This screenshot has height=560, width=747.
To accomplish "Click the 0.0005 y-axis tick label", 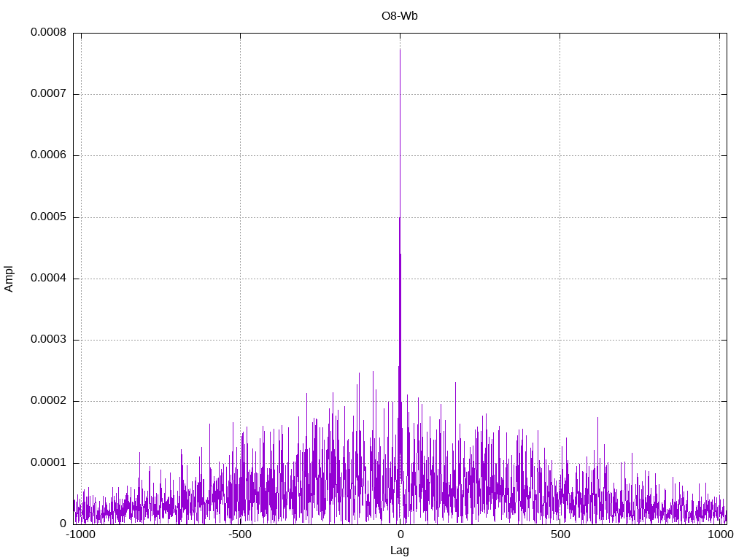I will tap(48, 217).
